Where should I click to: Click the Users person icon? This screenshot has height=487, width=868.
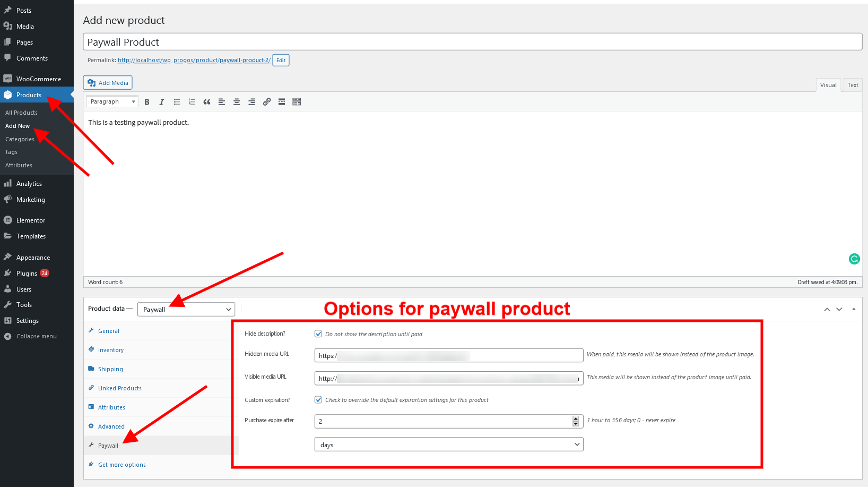pos(7,289)
